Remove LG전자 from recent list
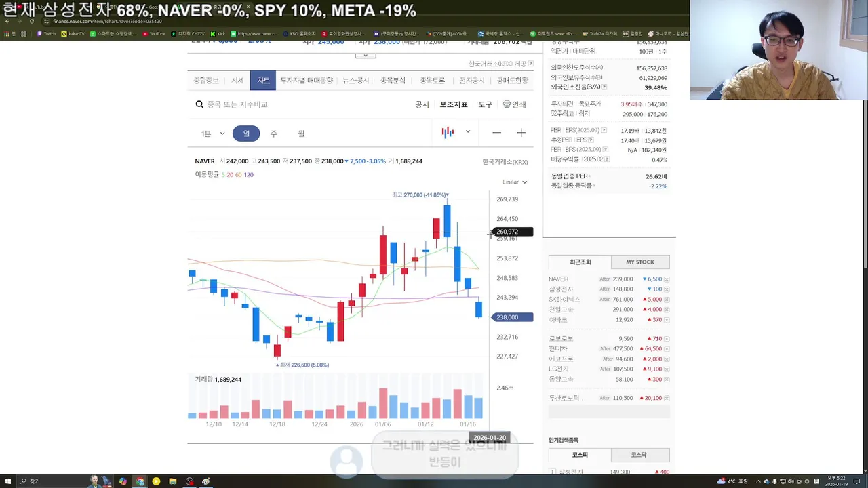Image resolution: width=868 pixels, height=488 pixels. [667, 369]
